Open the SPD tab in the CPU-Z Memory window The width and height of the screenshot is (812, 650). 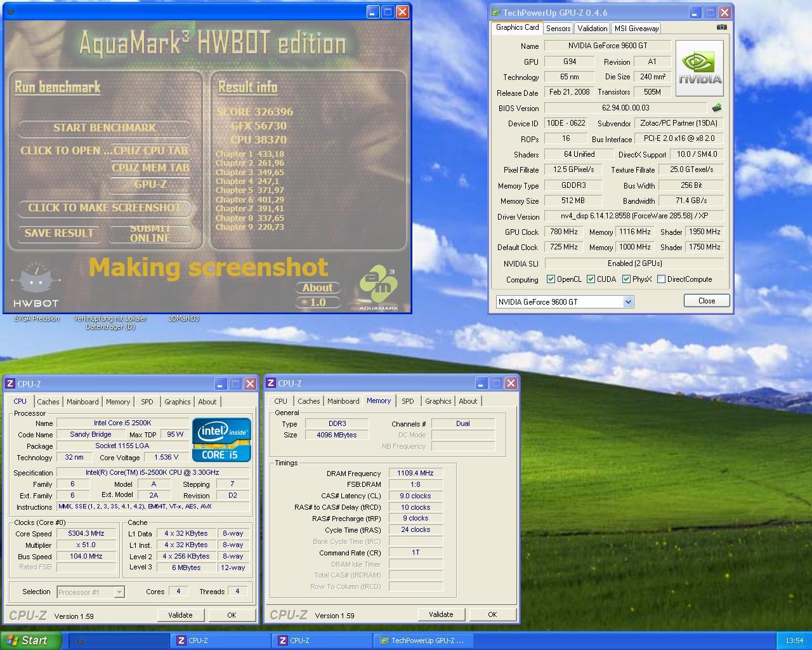pos(408,401)
